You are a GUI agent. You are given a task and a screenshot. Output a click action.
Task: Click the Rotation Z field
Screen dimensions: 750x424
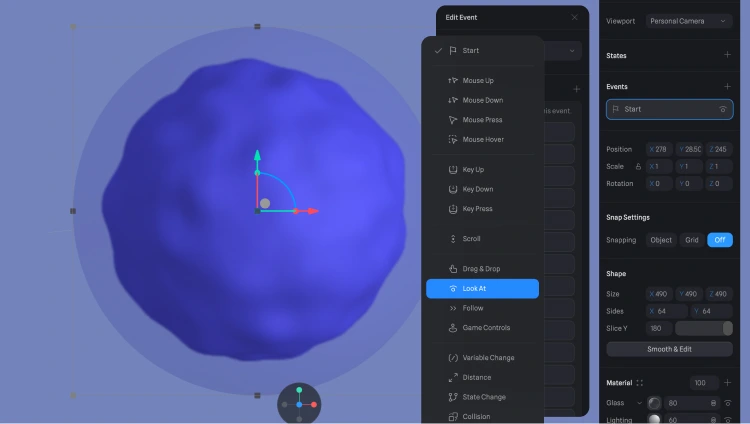[719, 183]
